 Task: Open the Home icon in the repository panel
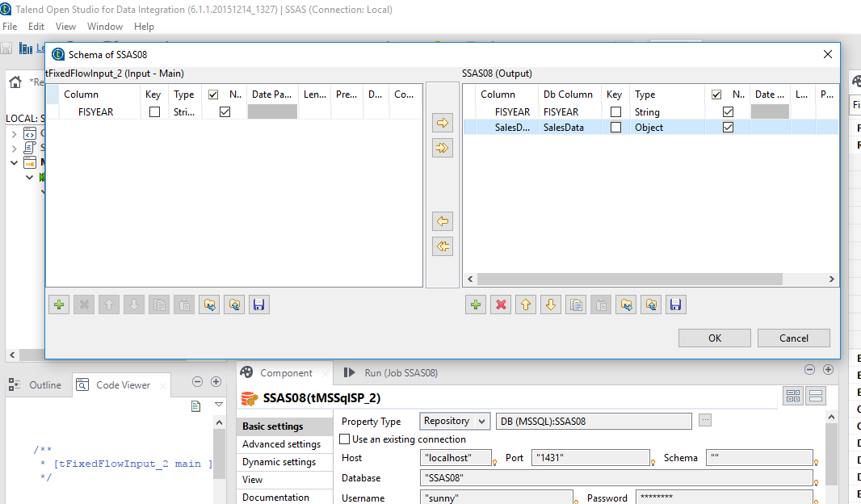point(15,82)
